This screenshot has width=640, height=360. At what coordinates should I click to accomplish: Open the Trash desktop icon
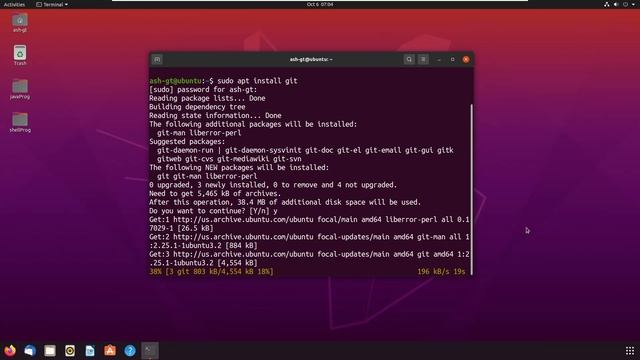[x=20, y=55]
